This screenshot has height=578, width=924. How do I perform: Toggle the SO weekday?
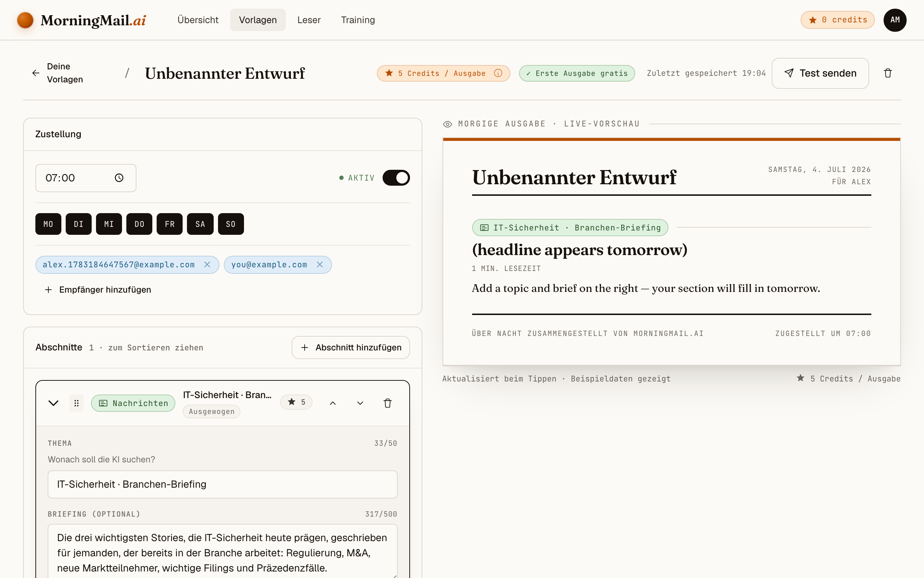click(x=231, y=224)
